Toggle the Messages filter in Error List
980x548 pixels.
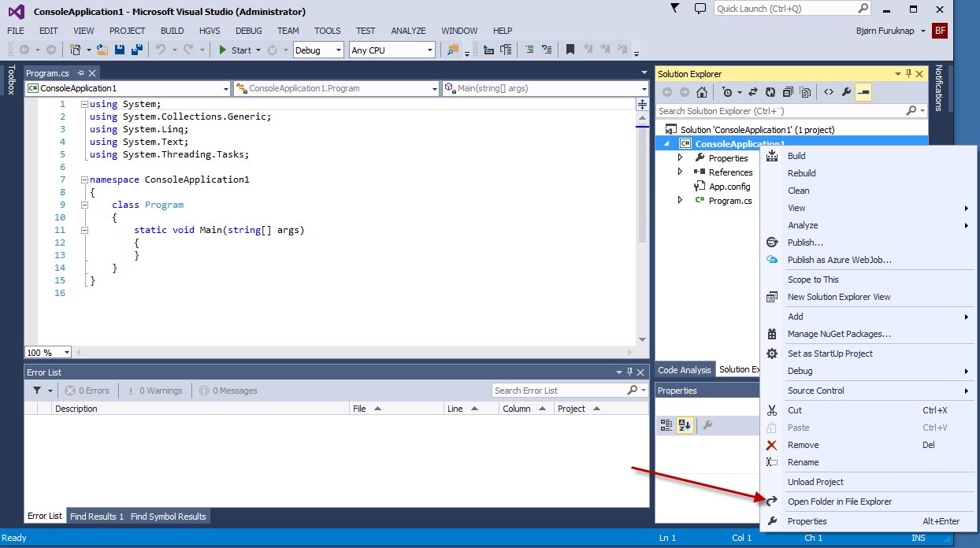pyautogui.click(x=228, y=391)
